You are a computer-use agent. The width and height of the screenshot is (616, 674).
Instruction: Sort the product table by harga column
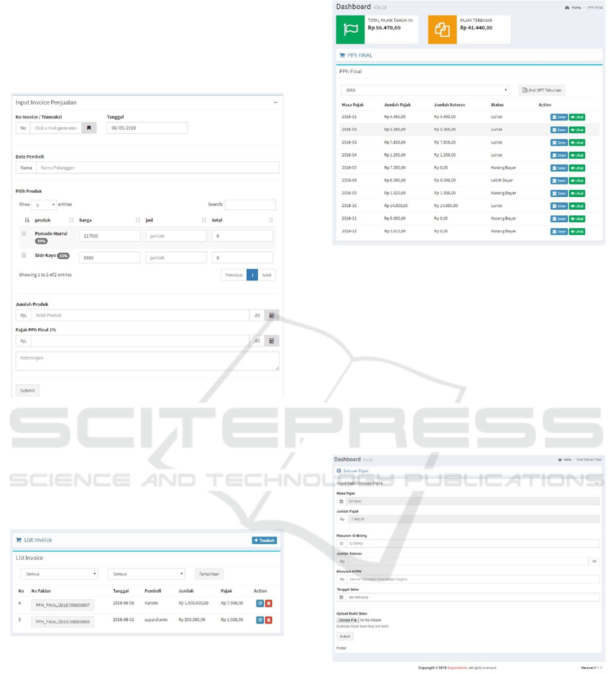pos(109,220)
